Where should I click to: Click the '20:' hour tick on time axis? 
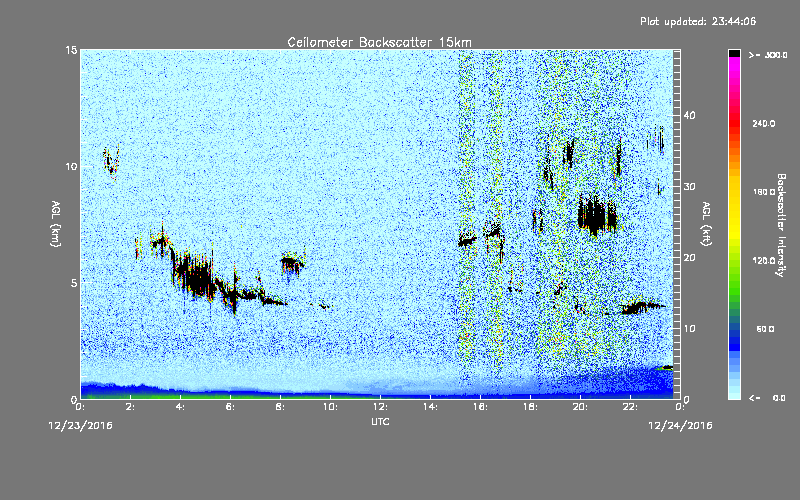point(580,407)
